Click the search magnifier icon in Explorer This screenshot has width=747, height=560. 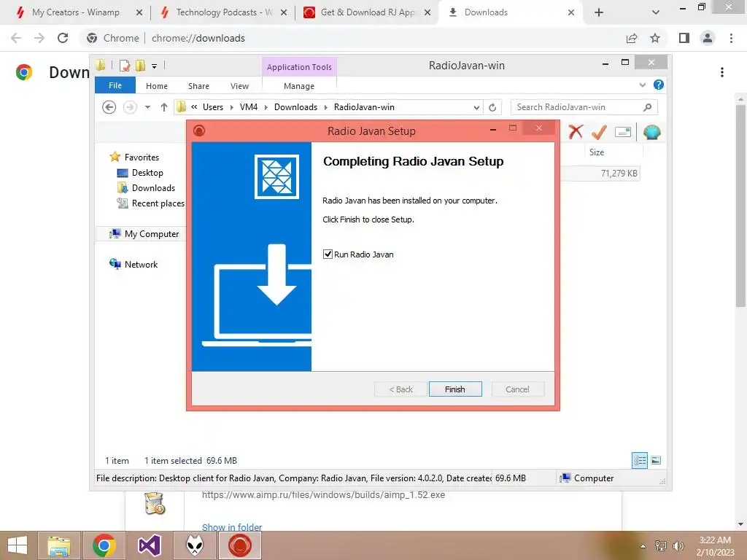(x=648, y=107)
